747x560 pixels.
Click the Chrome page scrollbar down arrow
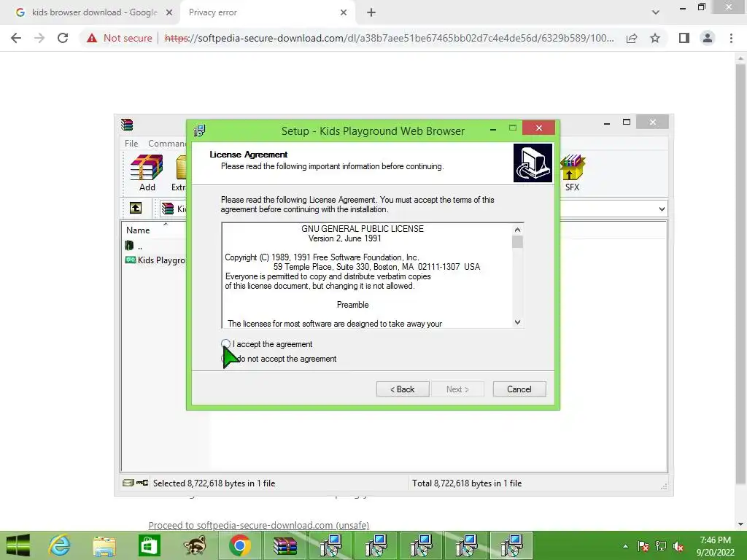[740, 524]
